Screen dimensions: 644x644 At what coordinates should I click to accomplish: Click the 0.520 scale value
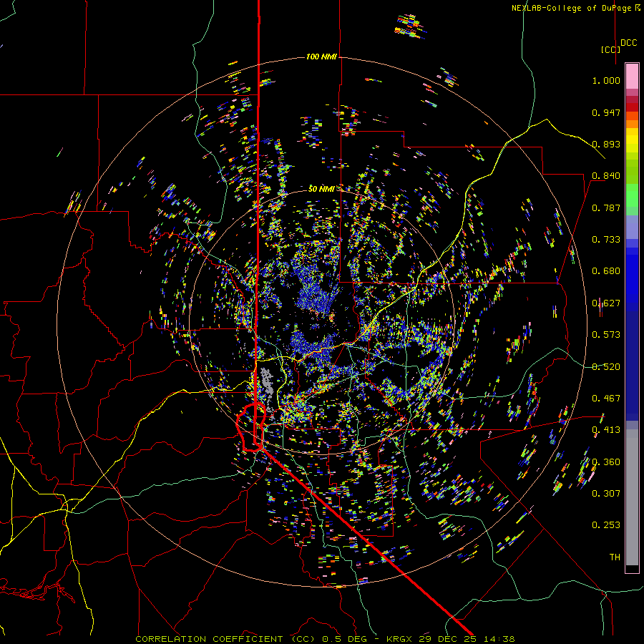pos(606,367)
